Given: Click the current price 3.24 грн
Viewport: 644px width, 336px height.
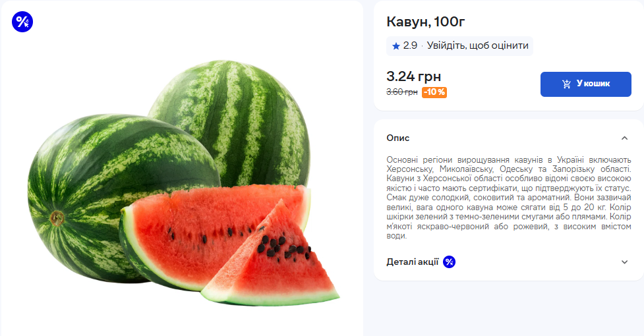Looking at the screenshot, I should (x=413, y=76).
